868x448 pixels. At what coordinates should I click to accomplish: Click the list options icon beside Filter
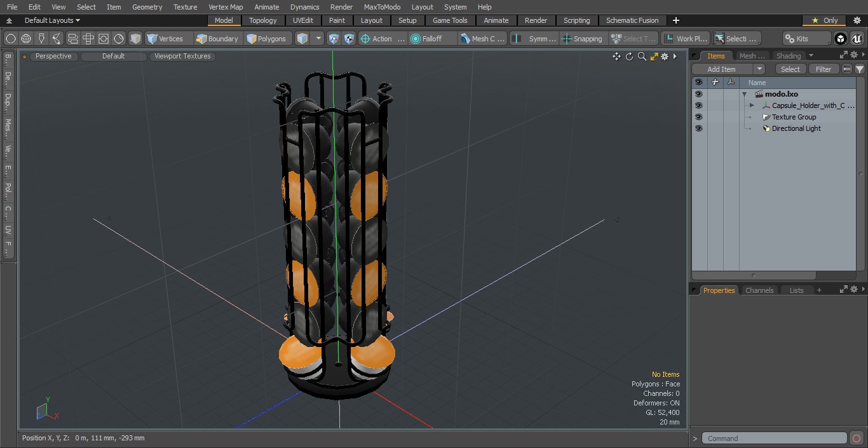click(x=847, y=69)
